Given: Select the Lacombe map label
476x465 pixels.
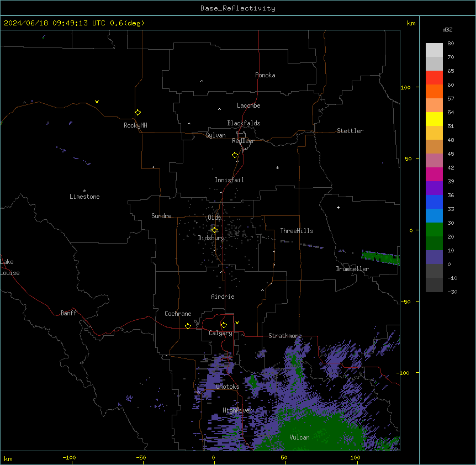Looking at the screenshot, I should click(x=248, y=105).
